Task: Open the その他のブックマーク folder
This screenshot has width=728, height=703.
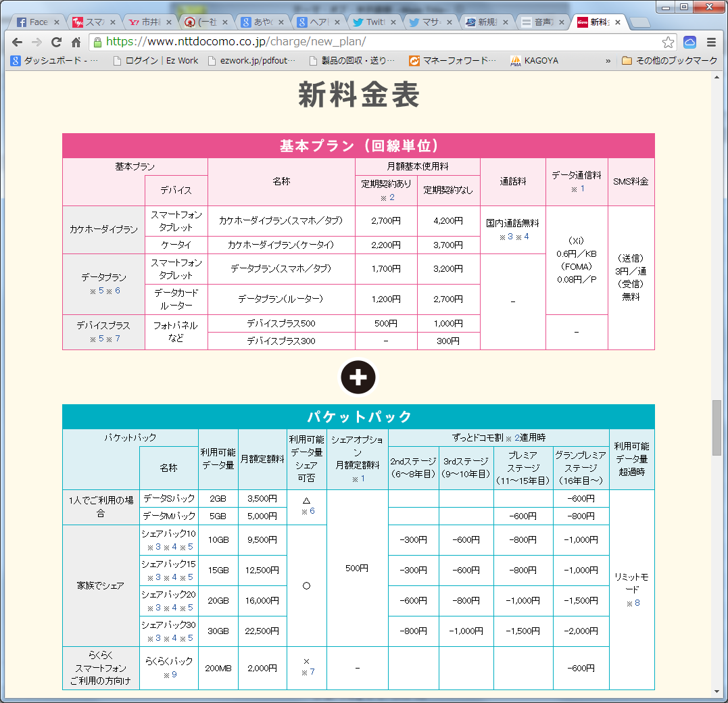Action: [x=669, y=61]
